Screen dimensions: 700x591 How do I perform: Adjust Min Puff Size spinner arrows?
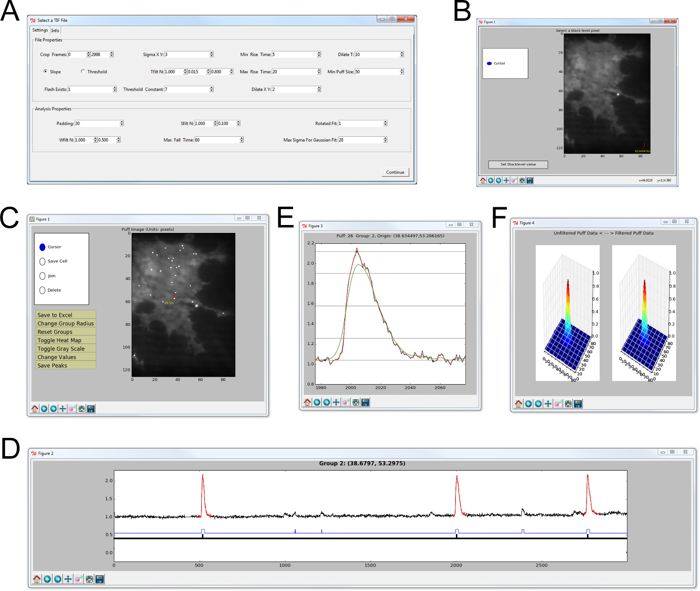[x=402, y=72]
